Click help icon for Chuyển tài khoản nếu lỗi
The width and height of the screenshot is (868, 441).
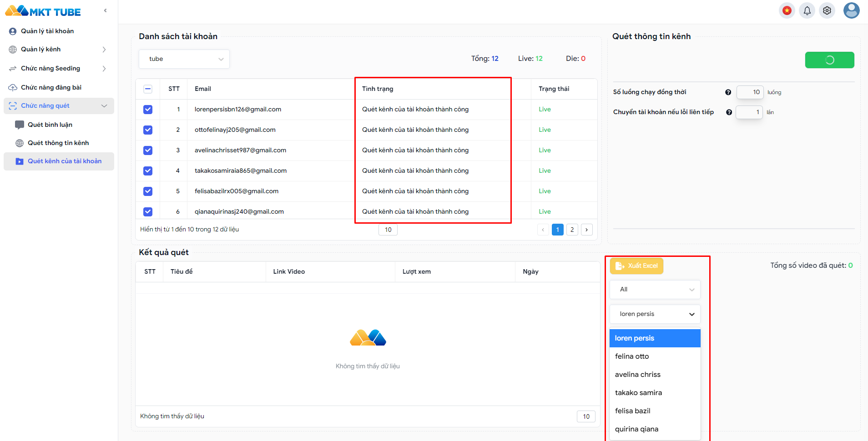729,112
